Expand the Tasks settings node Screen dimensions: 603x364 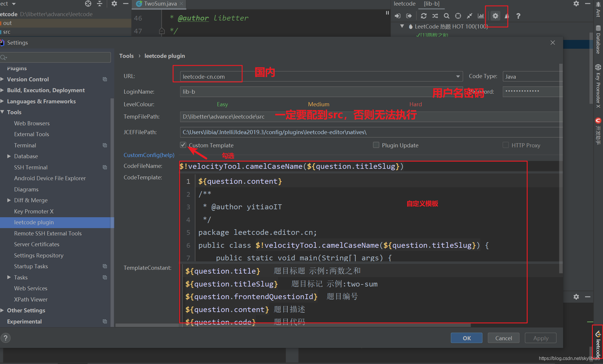click(9, 277)
